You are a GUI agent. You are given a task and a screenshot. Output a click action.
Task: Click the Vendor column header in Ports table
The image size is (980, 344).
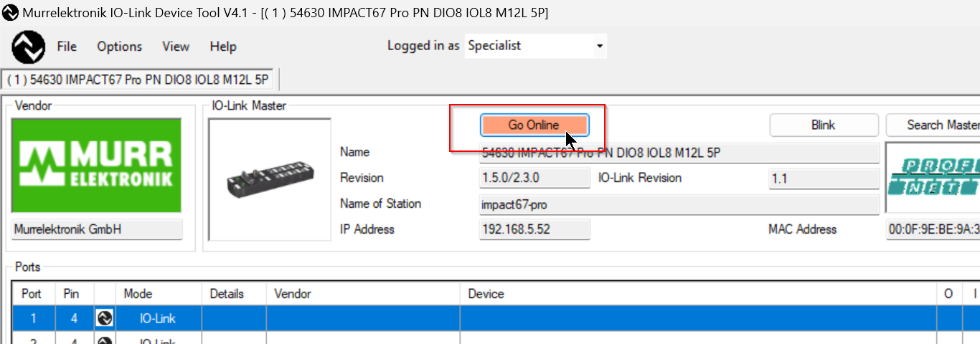click(x=363, y=294)
